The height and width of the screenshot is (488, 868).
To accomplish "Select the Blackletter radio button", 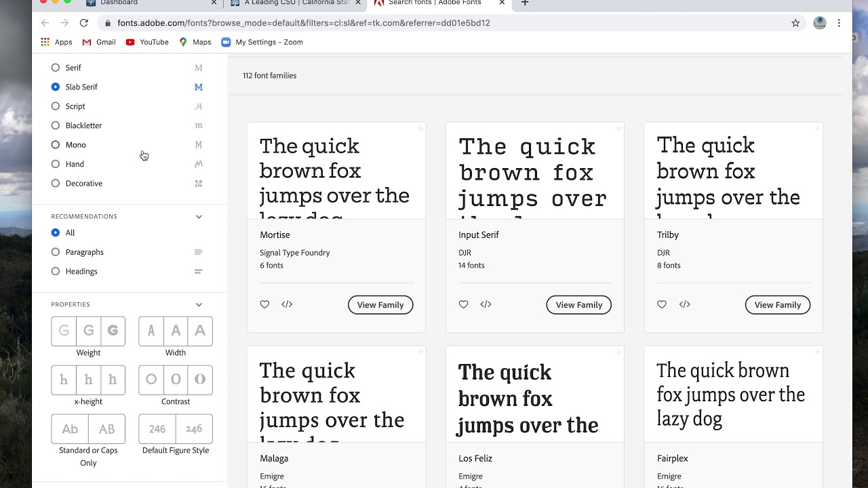I will coord(56,125).
